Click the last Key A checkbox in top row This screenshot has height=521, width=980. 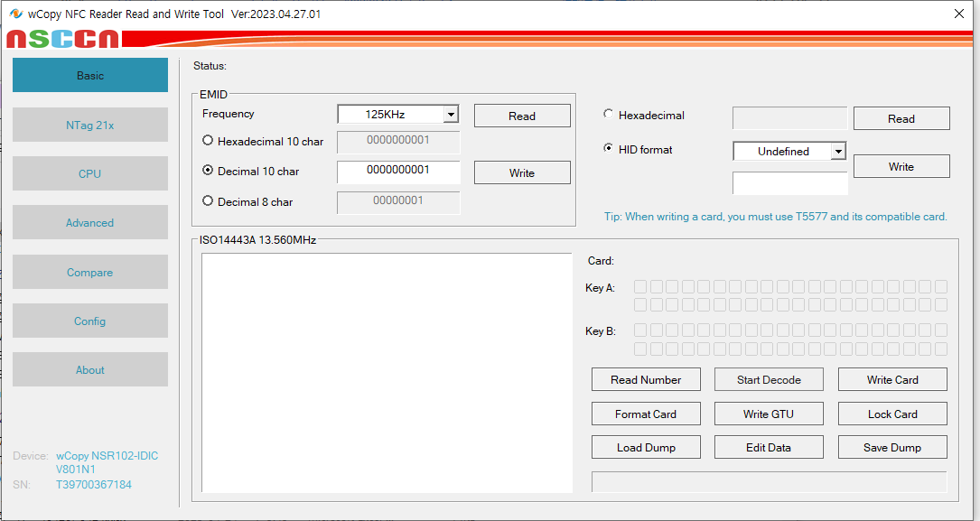pos(940,287)
